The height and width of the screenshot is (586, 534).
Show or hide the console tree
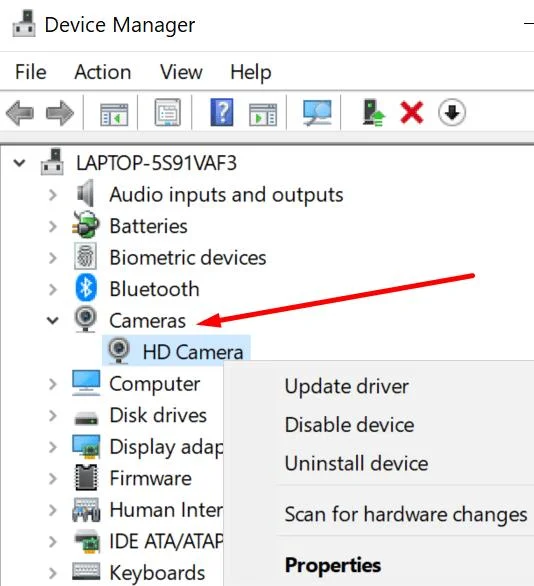(x=114, y=114)
